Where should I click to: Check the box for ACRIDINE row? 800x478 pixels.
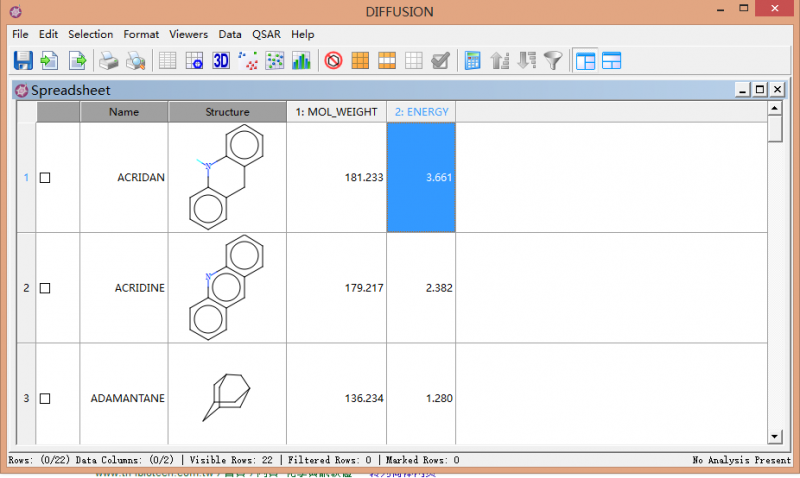pyautogui.click(x=45, y=288)
